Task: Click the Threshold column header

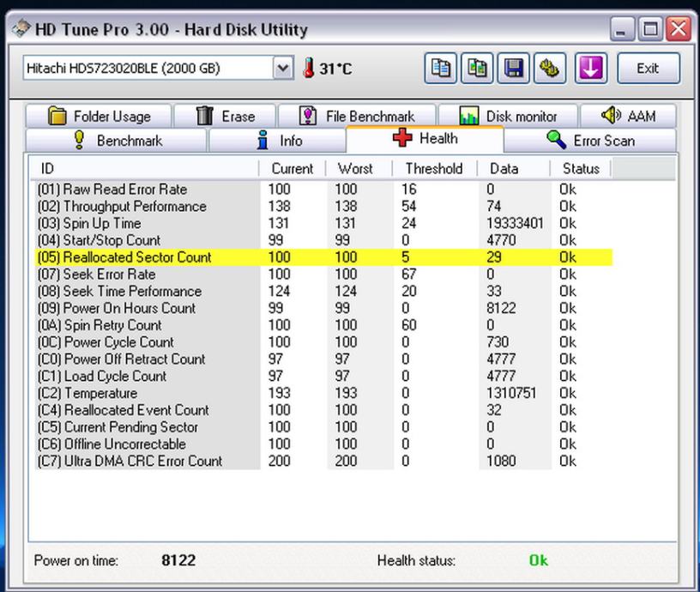Action: point(435,169)
